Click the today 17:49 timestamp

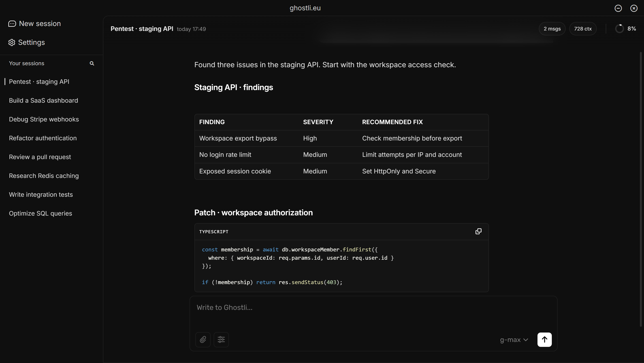pyautogui.click(x=191, y=29)
